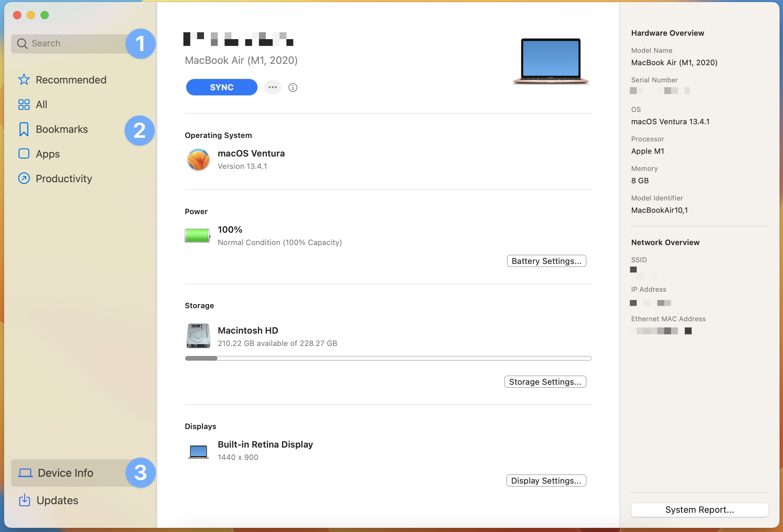Viewport: 783px width, 532px height.
Task: Click the Recommended star icon
Action: pyautogui.click(x=24, y=80)
